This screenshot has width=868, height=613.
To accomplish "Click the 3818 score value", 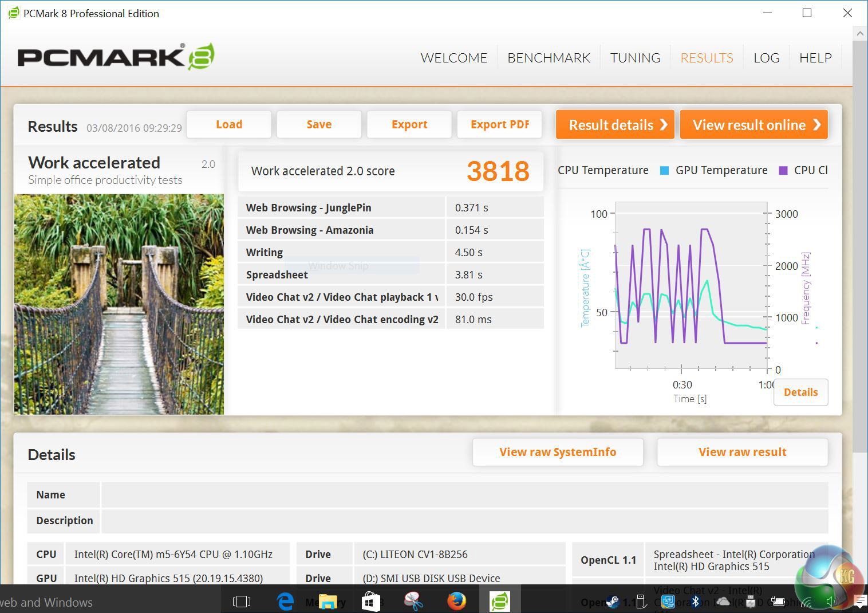I will pyautogui.click(x=498, y=171).
